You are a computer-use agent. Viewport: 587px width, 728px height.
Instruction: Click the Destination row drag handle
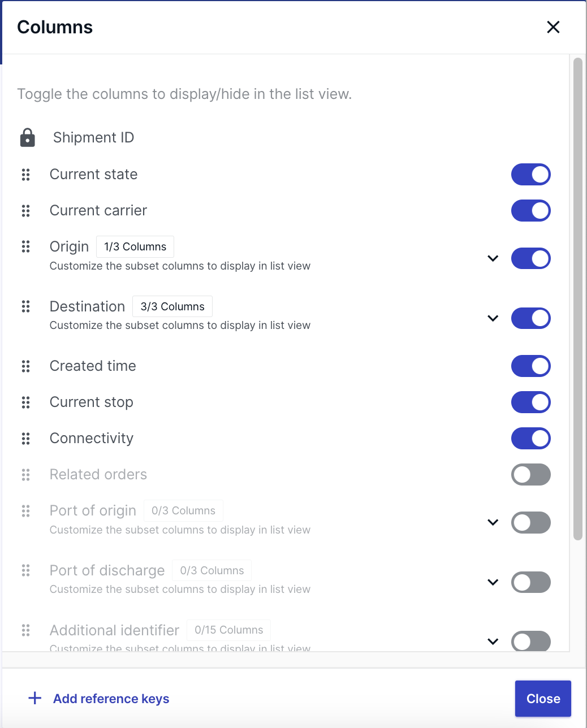25,306
